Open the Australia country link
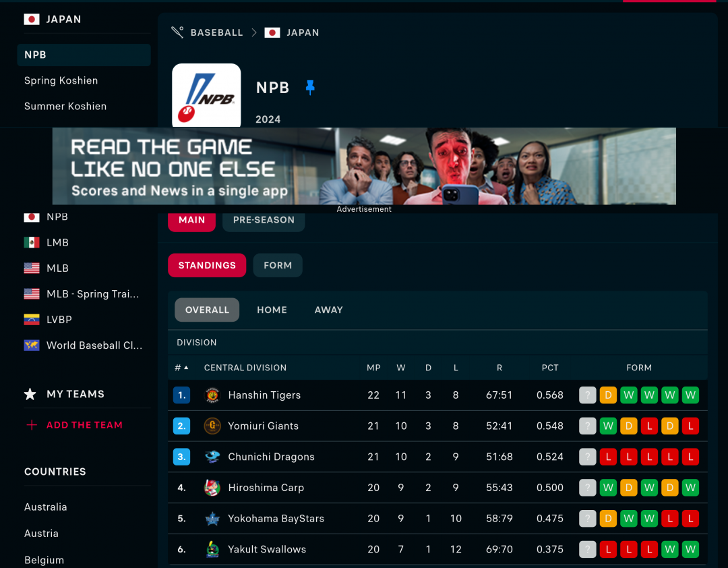Viewport: 728px width, 568px height. 46,507
